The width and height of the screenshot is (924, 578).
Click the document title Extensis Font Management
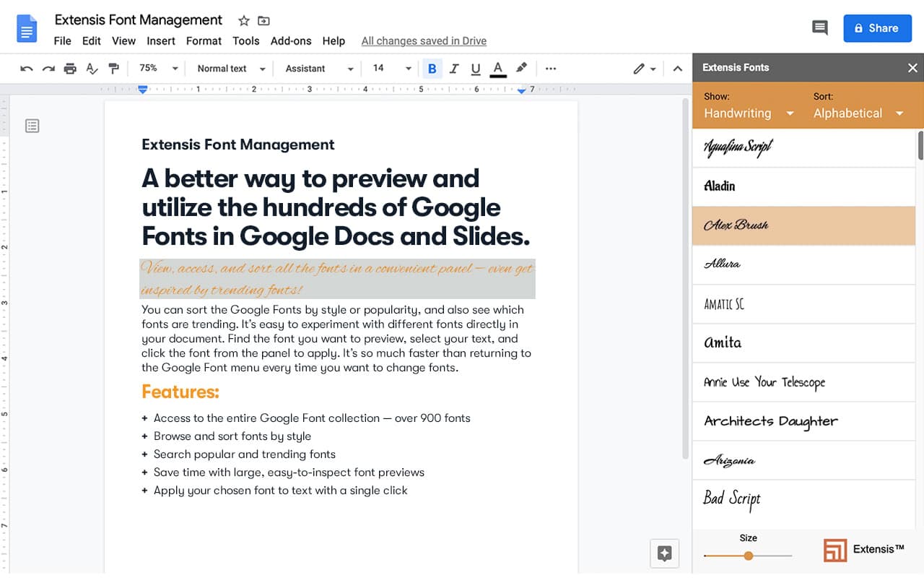point(139,20)
